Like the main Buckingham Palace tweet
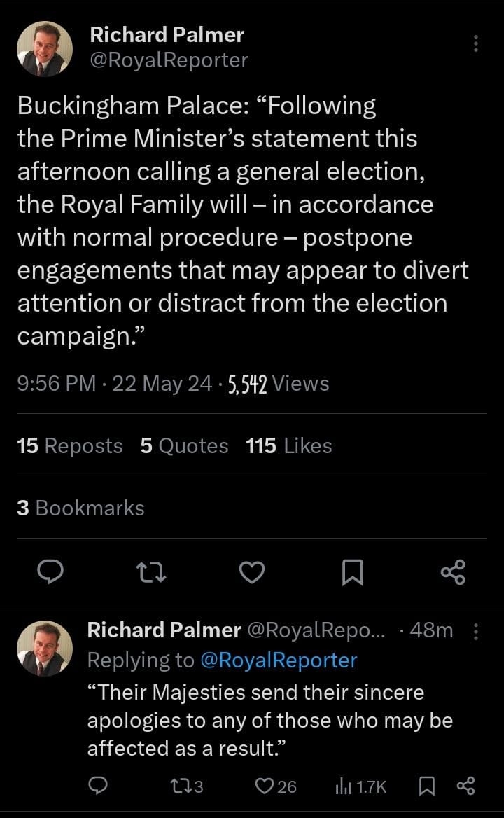 click(x=252, y=572)
